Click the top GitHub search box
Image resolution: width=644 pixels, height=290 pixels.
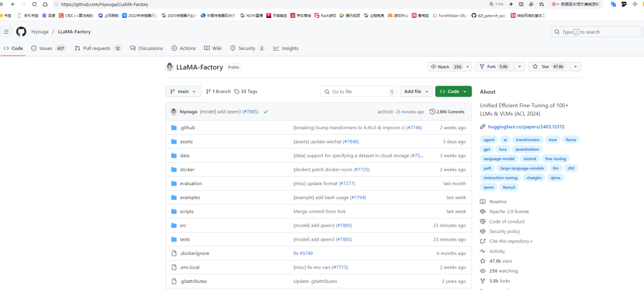pos(596,32)
